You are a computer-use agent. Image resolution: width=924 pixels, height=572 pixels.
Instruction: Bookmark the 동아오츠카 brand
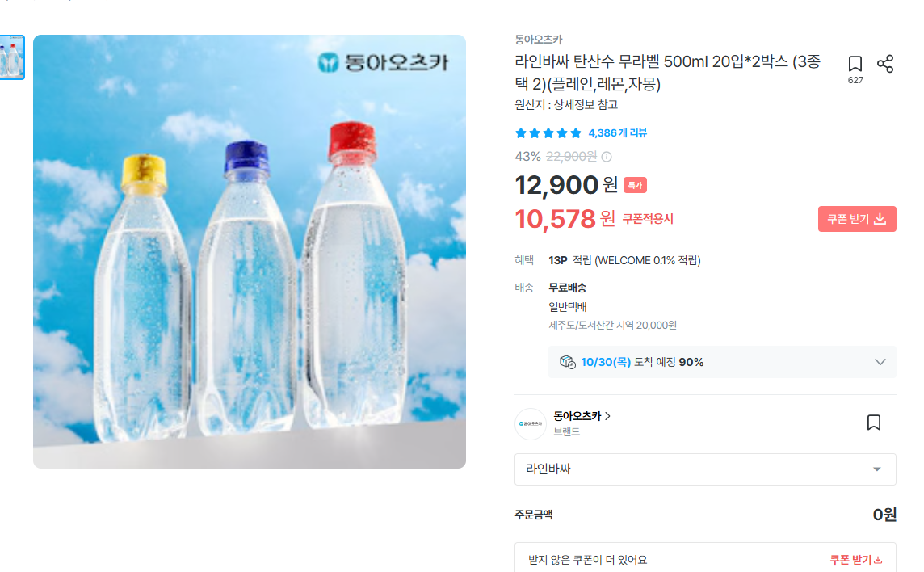[x=873, y=423]
